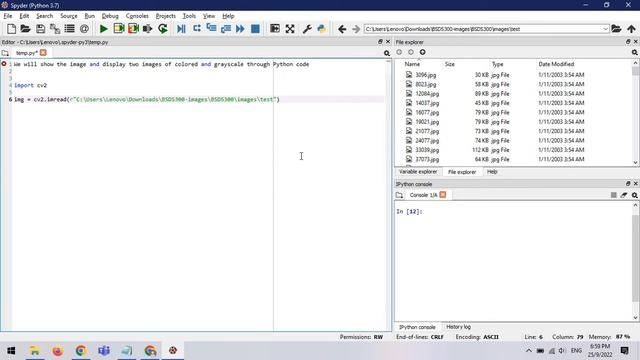Go to parent folder in File explorer toolbar
The height and width of the screenshot is (360, 640).
point(422,52)
